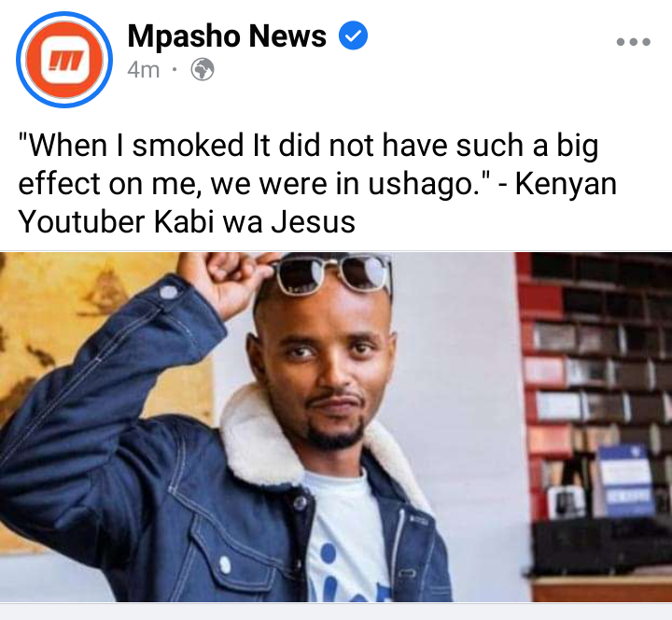This screenshot has width=672, height=620.
Task: Open the three-dot post options menu
Action: [x=634, y=42]
